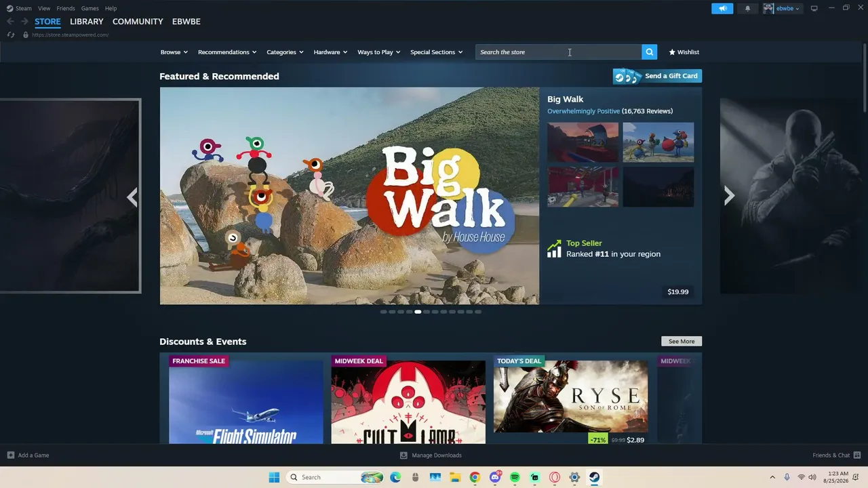The image size is (868, 488).
Task: Click the magnifier search button
Action: pos(650,52)
